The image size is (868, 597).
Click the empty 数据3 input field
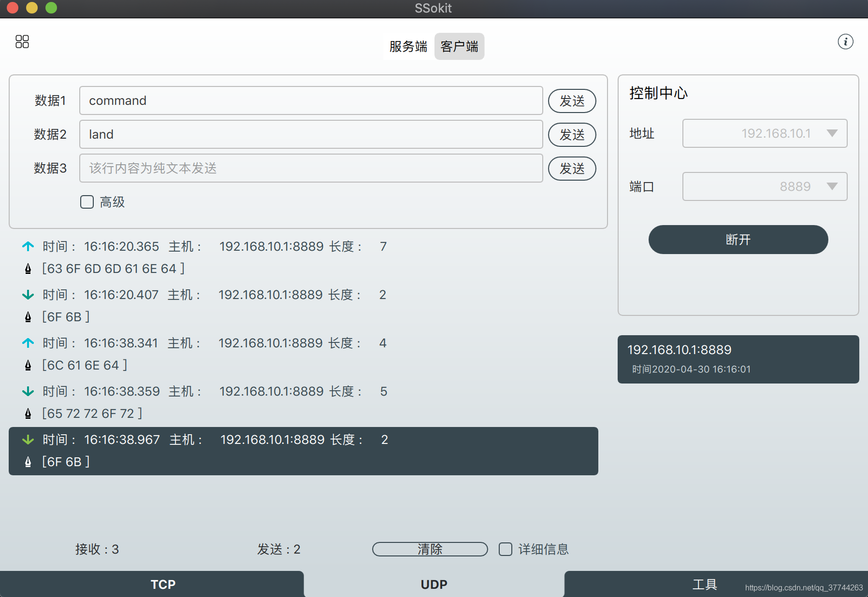click(311, 168)
